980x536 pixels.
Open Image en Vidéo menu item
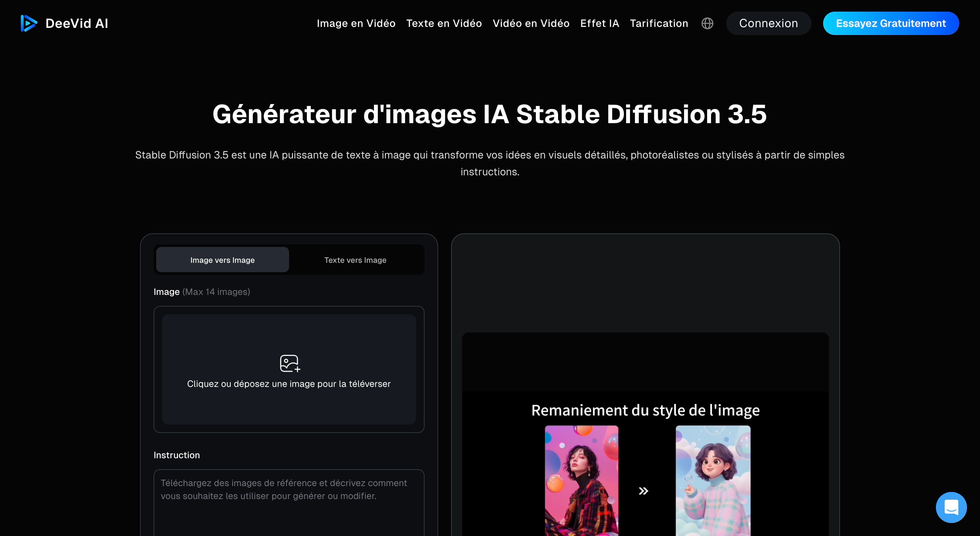coord(356,23)
